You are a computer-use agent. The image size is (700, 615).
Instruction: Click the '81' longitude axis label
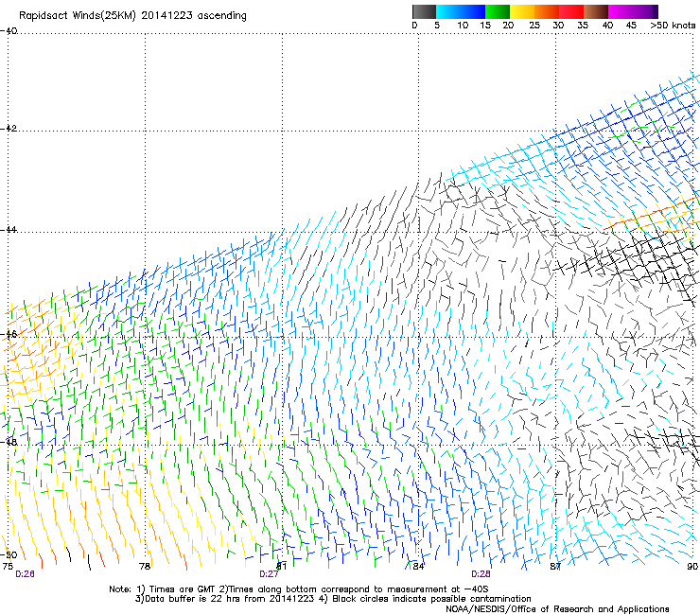281,567
